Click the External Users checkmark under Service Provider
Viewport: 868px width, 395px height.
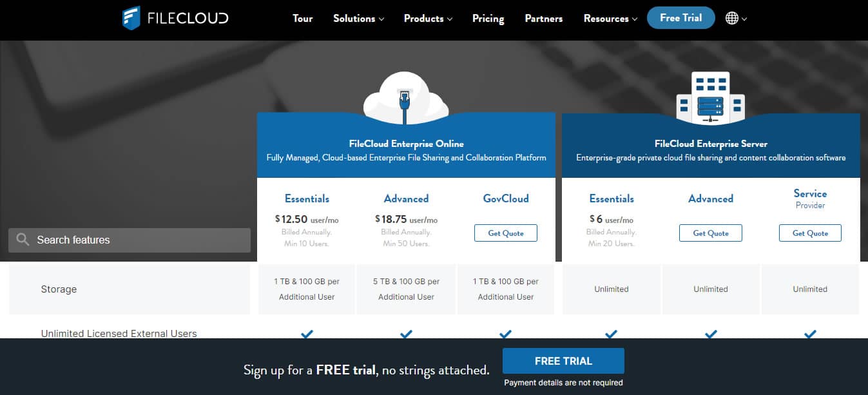coord(810,334)
